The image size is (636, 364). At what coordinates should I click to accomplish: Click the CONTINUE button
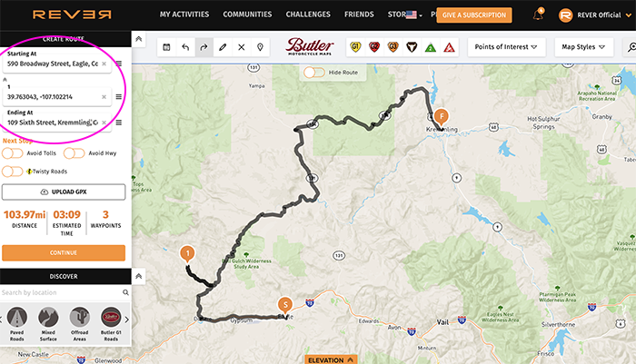[x=64, y=252]
